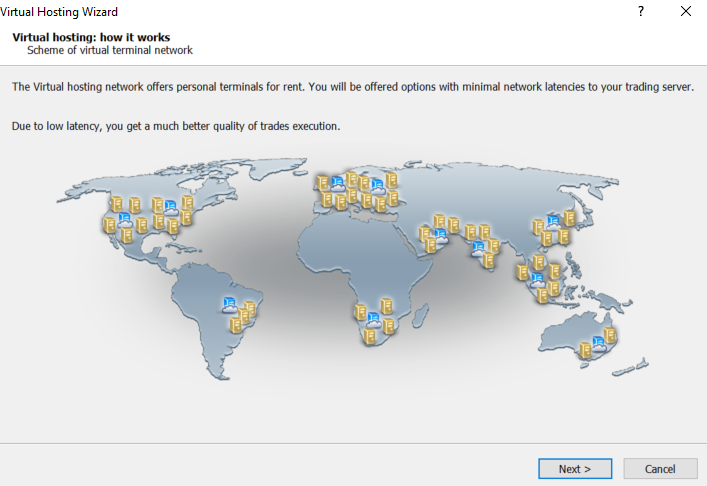Viewport: 707px width, 486px height.
Task: Click Madagascar on the world map
Action: [x=420, y=315]
